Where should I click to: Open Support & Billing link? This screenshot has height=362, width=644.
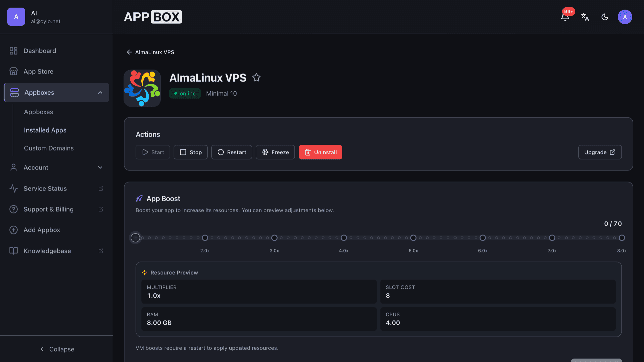(x=56, y=209)
